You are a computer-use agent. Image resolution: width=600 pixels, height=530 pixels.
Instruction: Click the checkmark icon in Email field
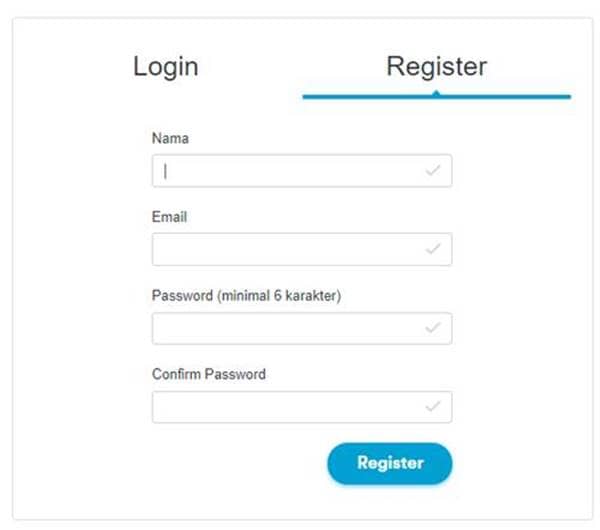coord(432,249)
